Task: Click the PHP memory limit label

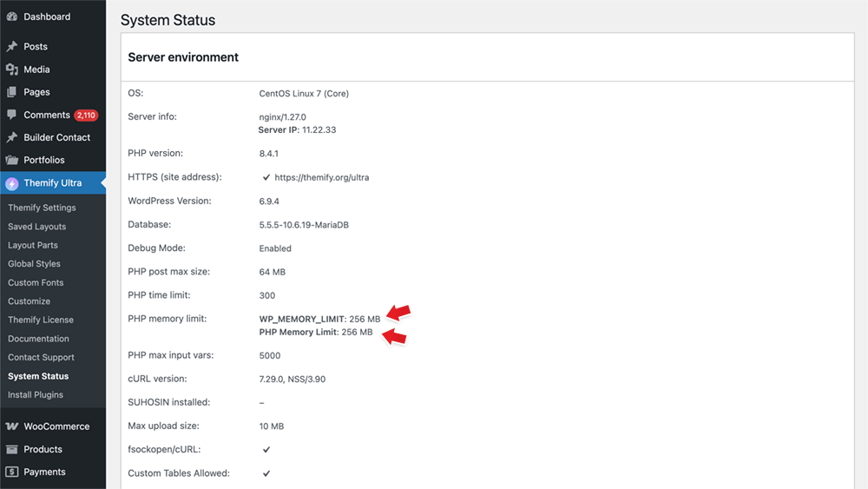Action: click(168, 319)
